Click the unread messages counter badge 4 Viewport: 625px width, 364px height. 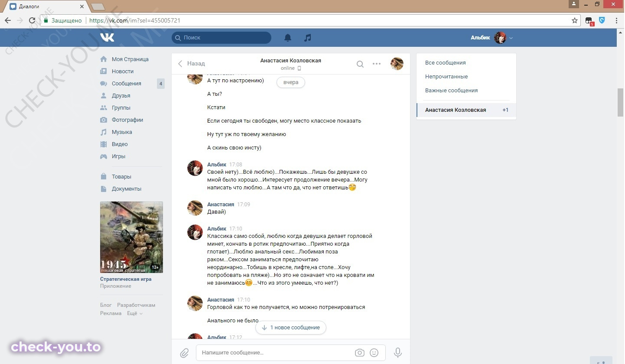click(x=161, y=84)
